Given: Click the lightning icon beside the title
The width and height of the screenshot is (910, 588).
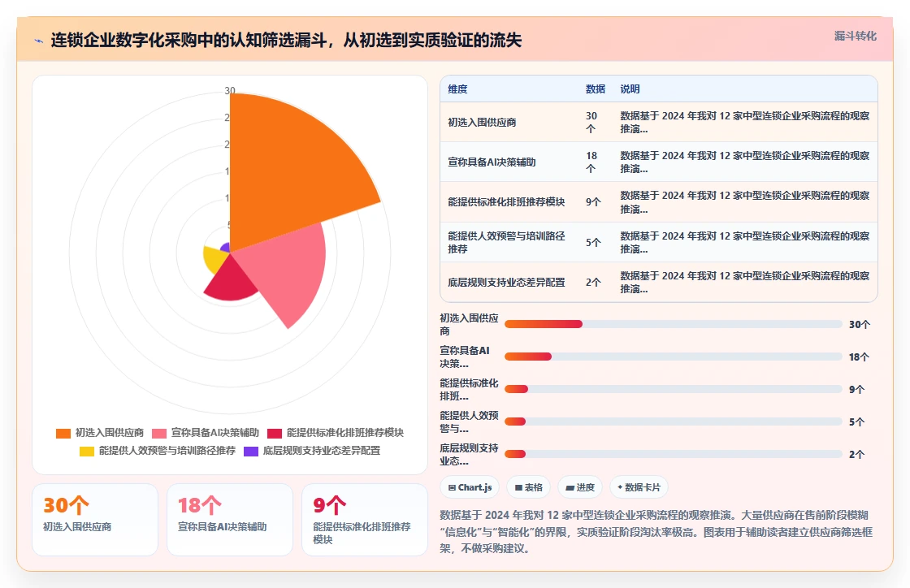Looking at the screenshot, I should tap(38, 41).
